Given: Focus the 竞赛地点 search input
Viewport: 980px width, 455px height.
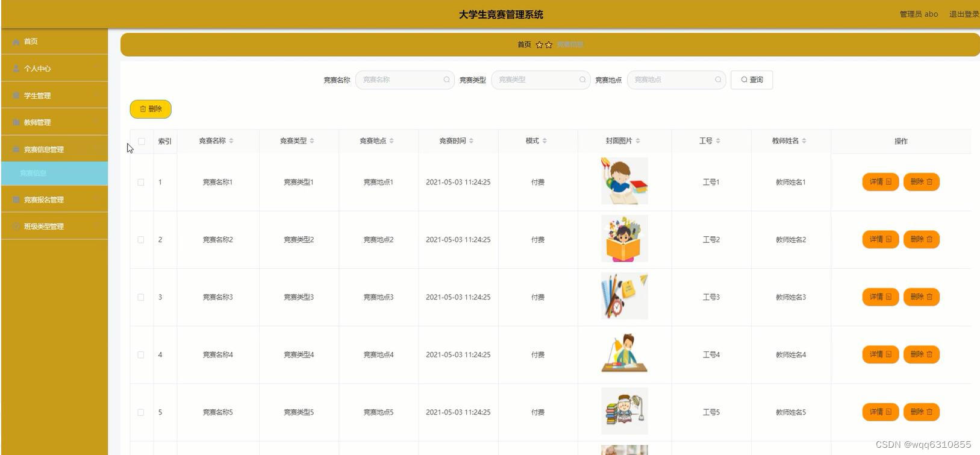Looking at the screenshot, I should click(676, 80).
